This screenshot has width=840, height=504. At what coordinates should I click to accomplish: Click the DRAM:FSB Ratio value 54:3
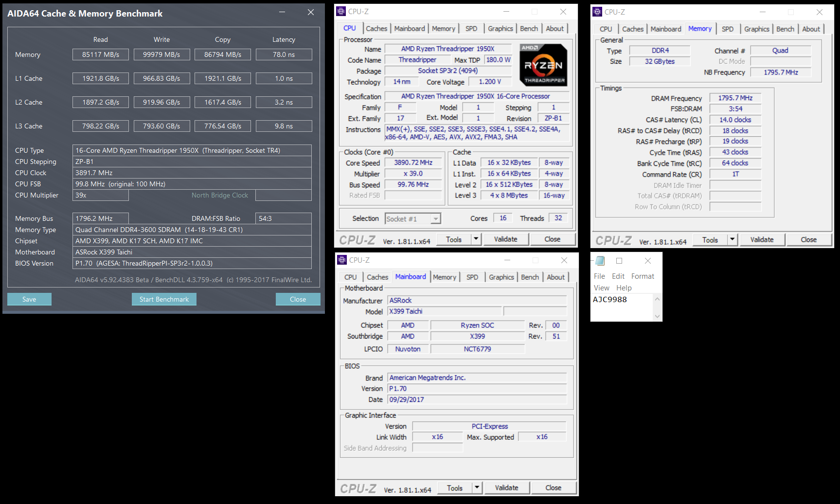284,218
